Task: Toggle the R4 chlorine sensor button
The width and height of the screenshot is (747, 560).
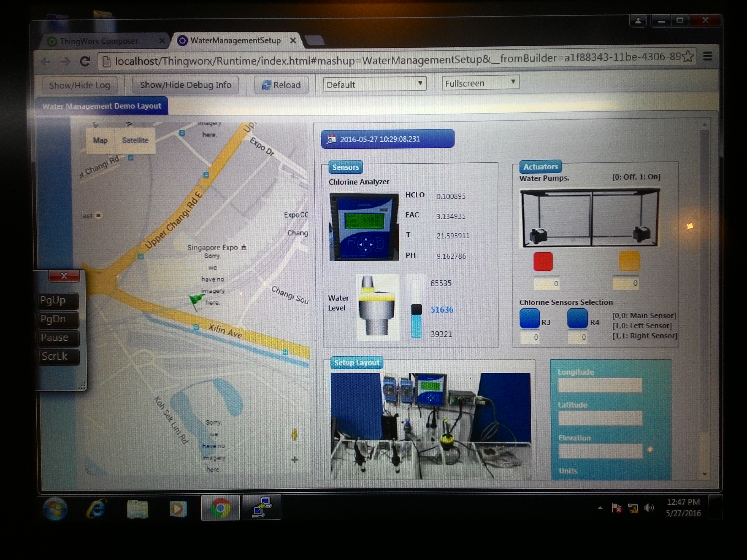Action: coord(577,319)
